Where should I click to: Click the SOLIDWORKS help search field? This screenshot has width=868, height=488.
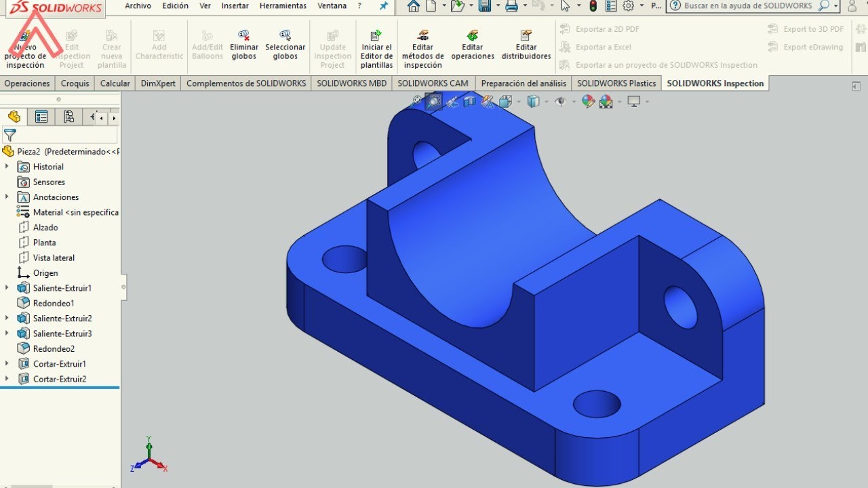pyautogui.click(x=753, y=6)
